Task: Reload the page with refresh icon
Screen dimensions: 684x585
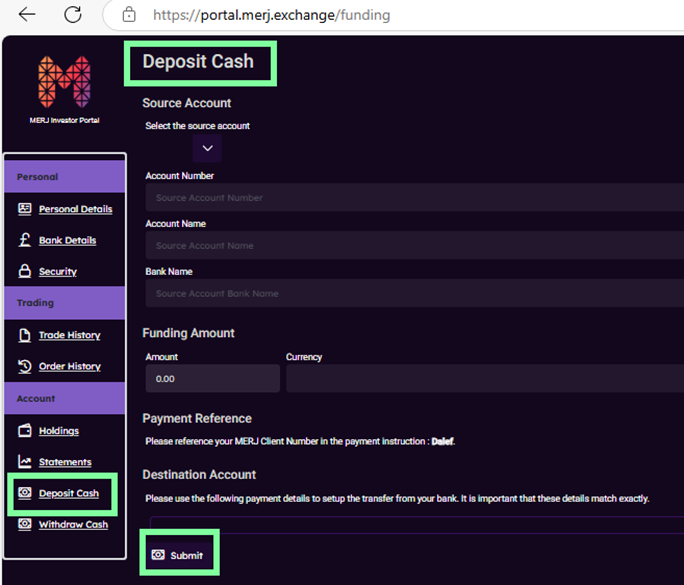Action: pos(72,15)
